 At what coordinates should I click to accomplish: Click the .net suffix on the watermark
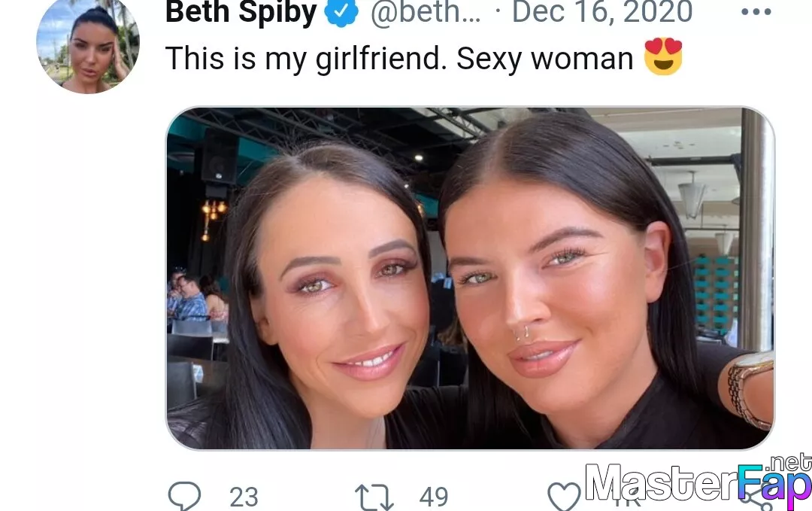pyautogui.click(x=789, y=462)
